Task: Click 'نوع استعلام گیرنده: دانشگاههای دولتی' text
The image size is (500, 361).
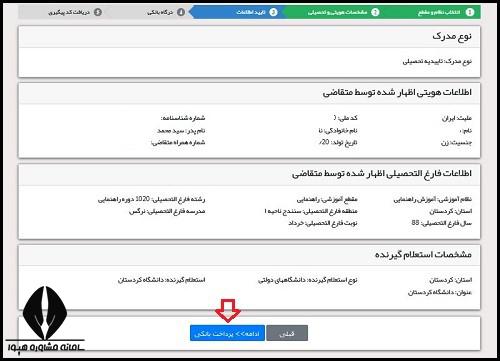Action: pyautogui.click(x=307, y=280)
